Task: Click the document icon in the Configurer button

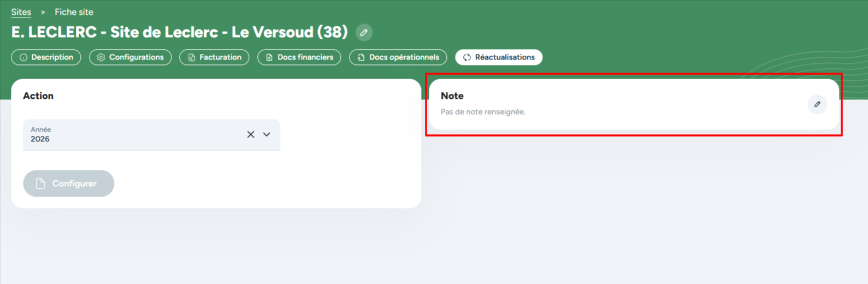Action: (x=40, y=184)
